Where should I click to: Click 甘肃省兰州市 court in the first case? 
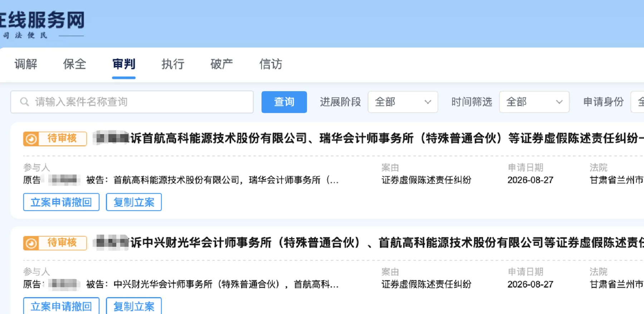pos(616,180)
